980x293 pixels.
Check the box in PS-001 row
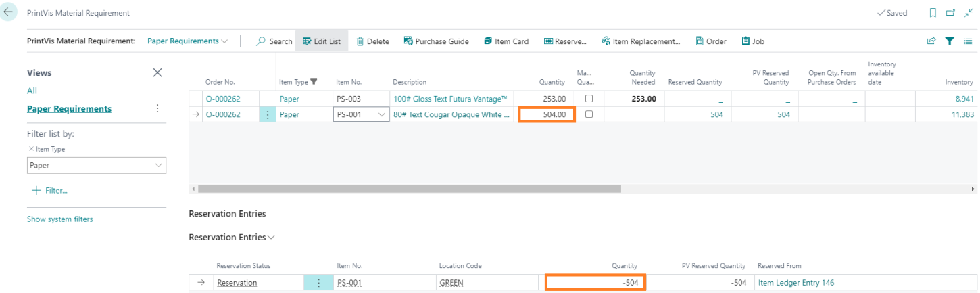click(x=589, y=114)
